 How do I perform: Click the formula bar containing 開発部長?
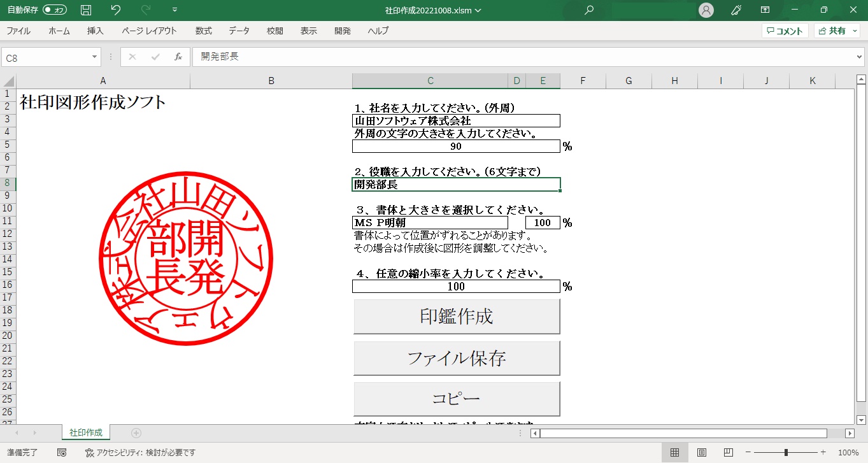tap(523, 57)
